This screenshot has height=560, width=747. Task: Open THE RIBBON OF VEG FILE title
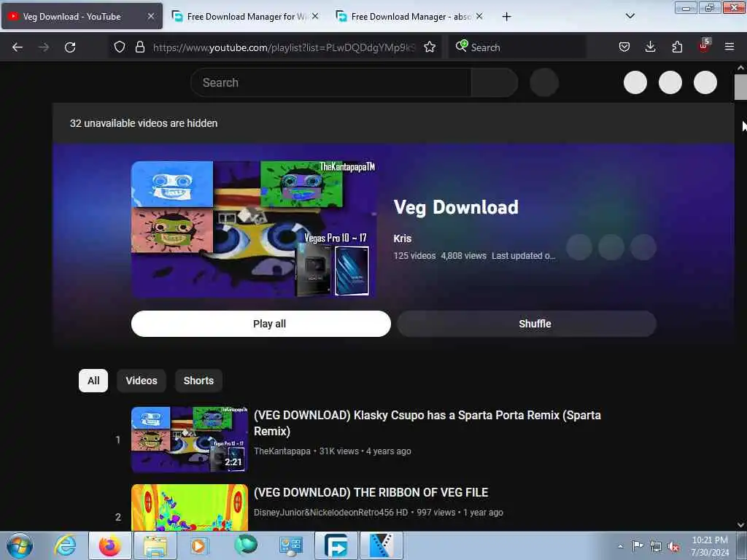[371, 492]
